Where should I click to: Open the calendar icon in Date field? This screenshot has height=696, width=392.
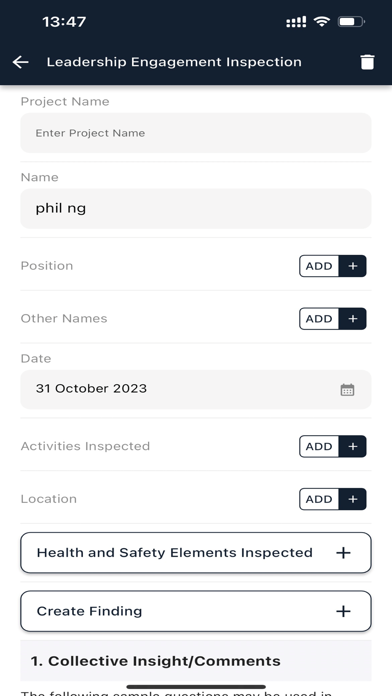347,390
